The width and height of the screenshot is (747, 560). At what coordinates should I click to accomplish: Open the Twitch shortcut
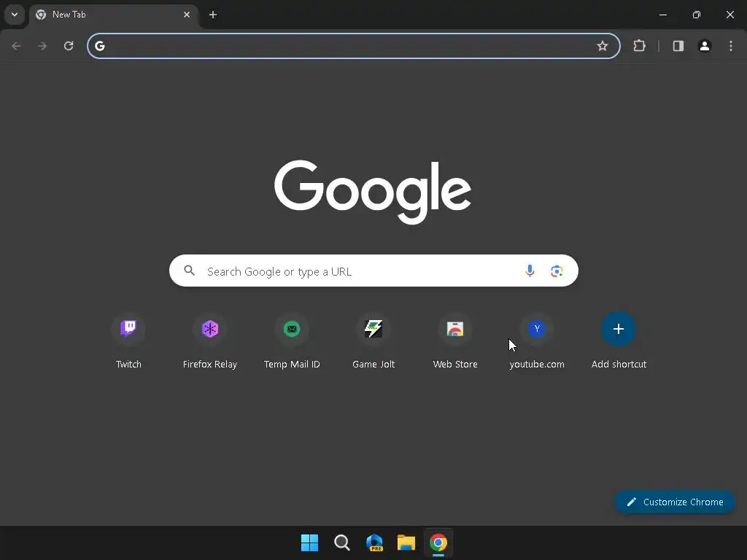pos(128,341)
